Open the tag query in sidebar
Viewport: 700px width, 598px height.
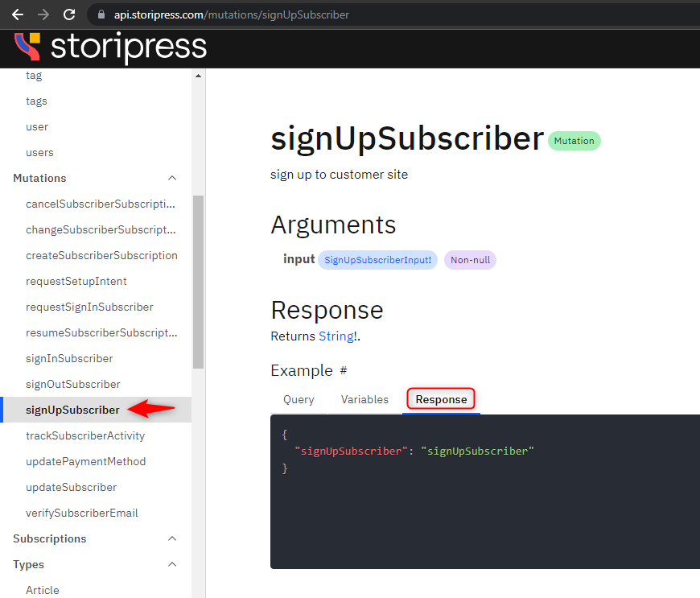click(34, 76)
